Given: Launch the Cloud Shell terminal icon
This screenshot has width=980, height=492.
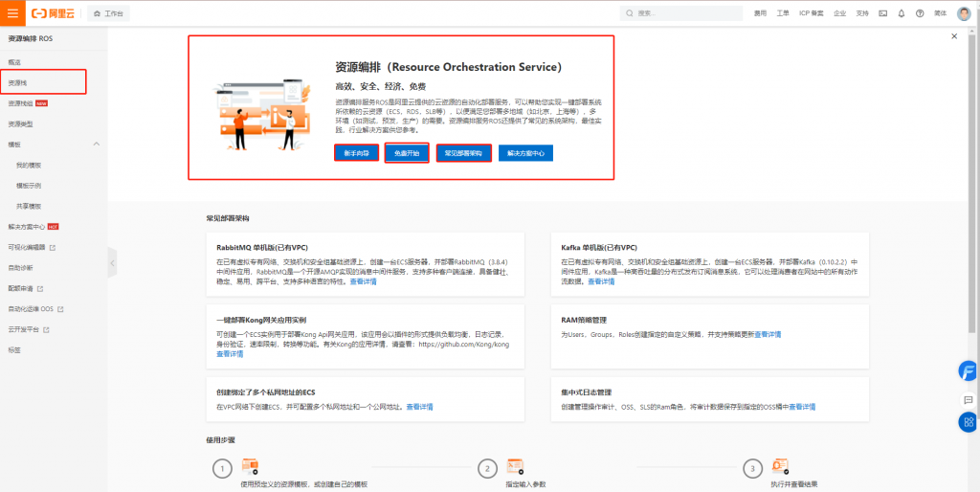Looking at the screenshot, I should [x=882, y=13].
